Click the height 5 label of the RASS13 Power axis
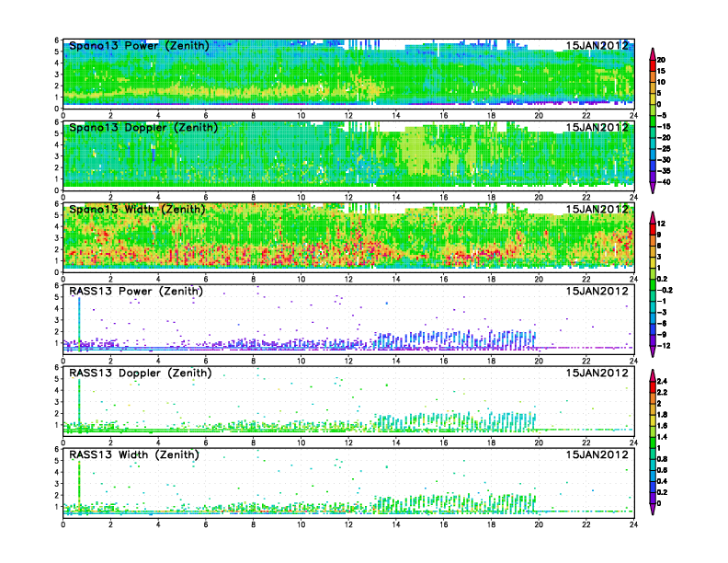Image resolution: width=728 pixels, height=563 pixels. 57,297
